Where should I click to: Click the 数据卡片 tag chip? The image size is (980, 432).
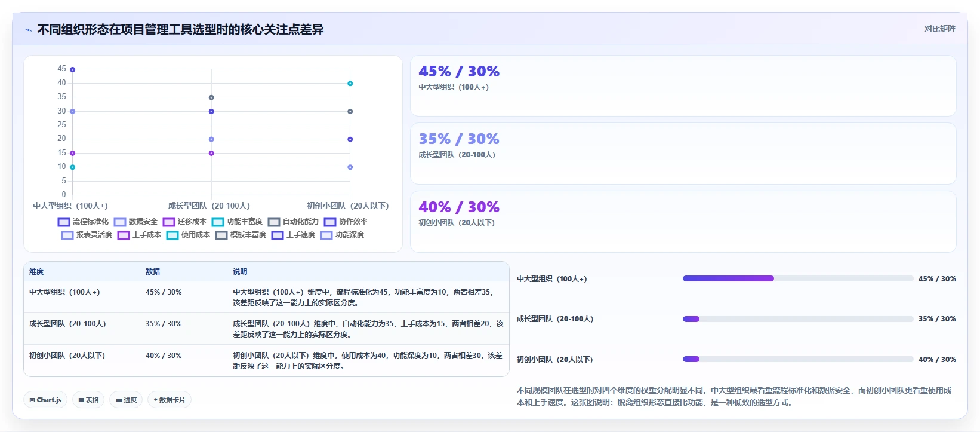(x=170, y=400)
